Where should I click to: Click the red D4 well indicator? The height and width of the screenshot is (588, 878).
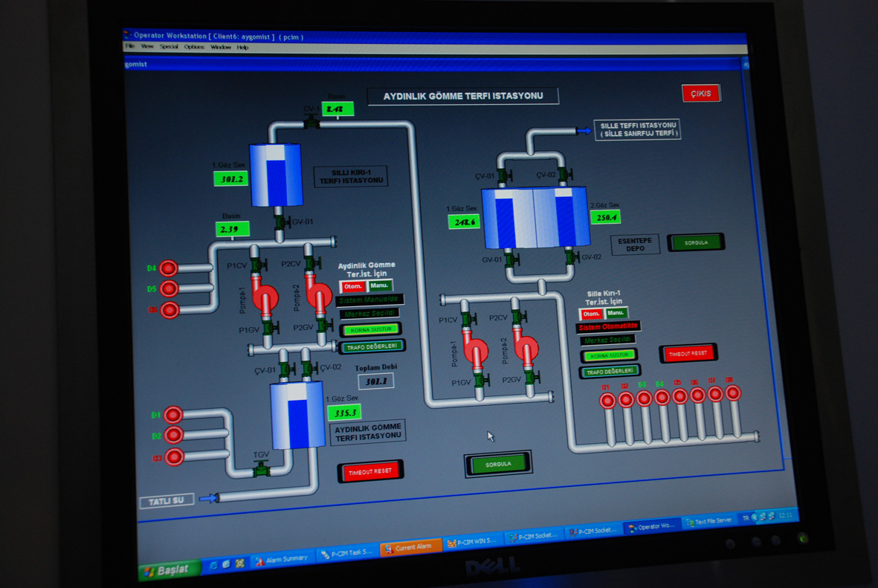168,268
